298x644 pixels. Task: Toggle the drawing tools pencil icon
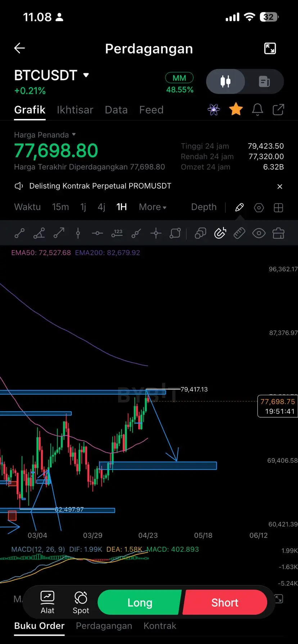tap(239, 207)
